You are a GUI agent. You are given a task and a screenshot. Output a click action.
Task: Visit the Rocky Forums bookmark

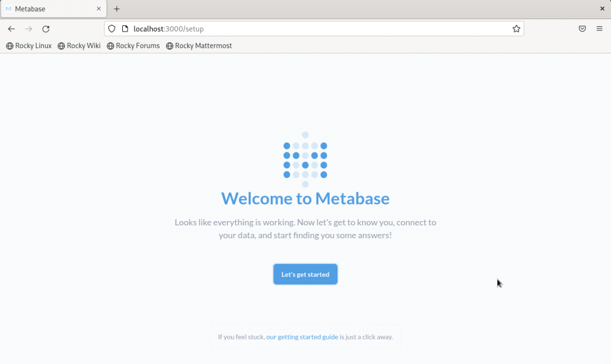(133, 46)
